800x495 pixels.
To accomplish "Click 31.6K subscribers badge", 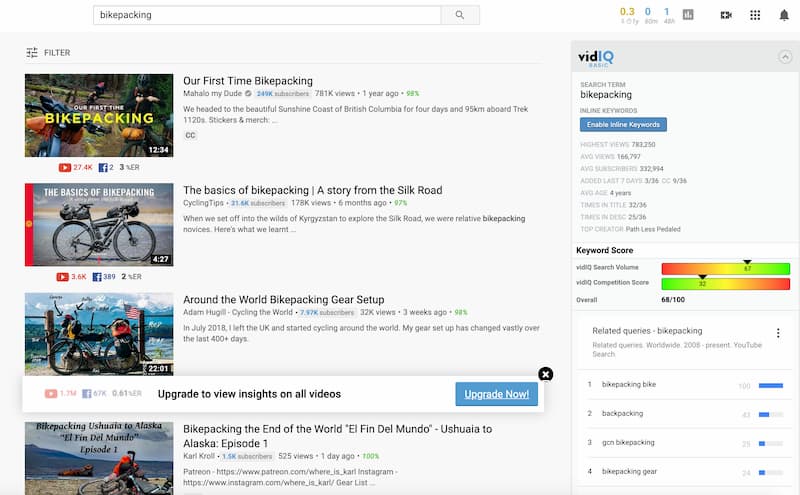I will click(258, 203).
